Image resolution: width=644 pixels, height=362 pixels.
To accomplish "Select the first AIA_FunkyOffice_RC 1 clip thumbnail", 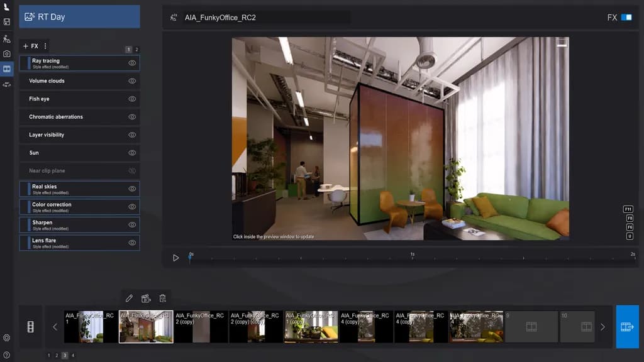I will coord(91,327).
